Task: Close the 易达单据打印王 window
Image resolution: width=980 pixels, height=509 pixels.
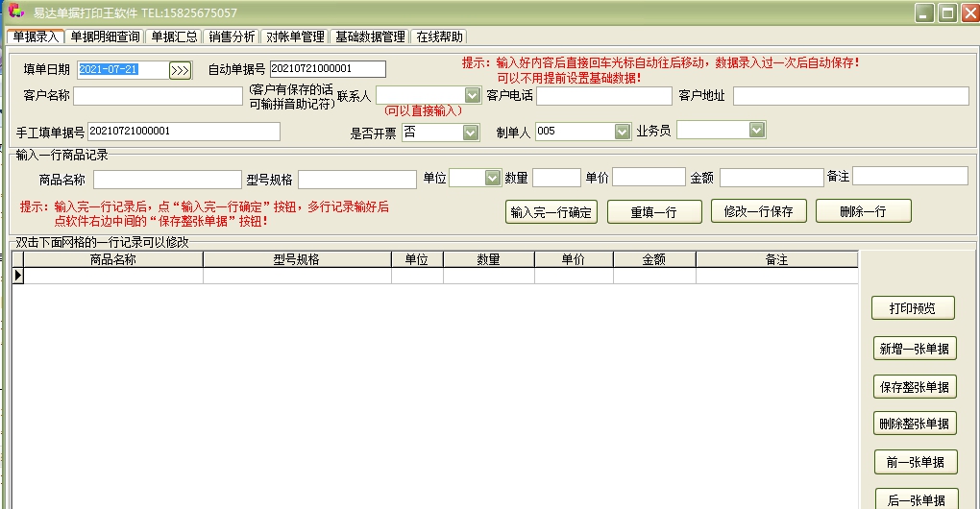Action: (x=970, y=12)
